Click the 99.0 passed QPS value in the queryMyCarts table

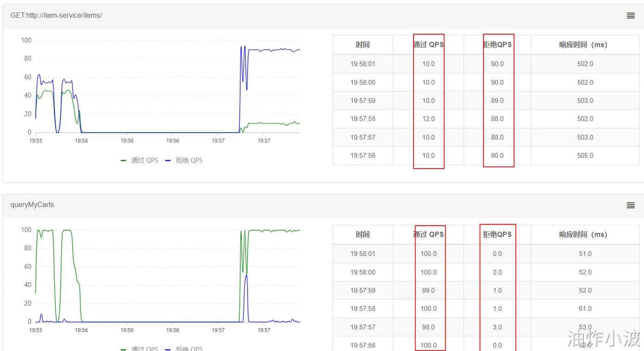click(x=428, y=291)
